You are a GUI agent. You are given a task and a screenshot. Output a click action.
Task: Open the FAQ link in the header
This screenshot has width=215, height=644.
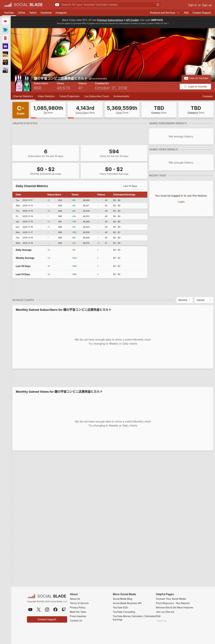point(186,13)
